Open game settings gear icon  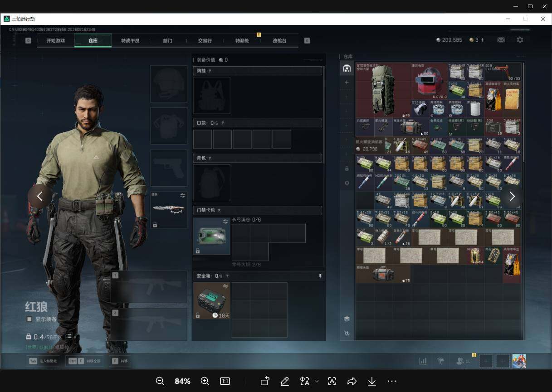(x=520, y=40)
